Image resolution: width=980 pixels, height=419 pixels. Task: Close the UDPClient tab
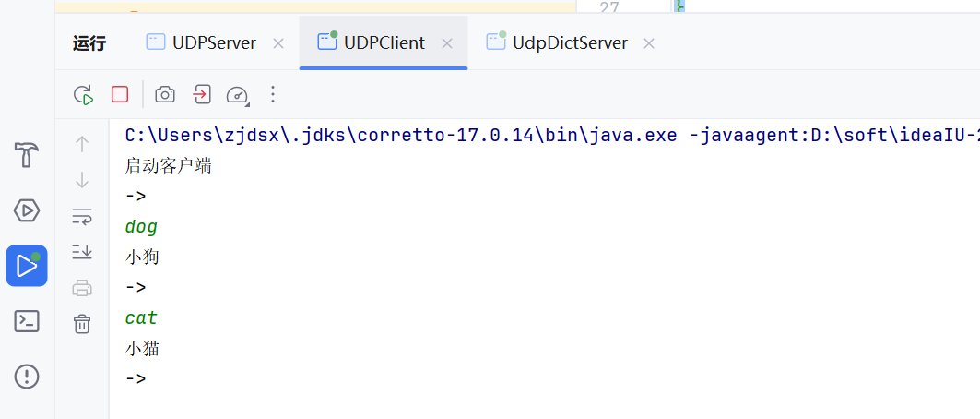pyautogui.click(x=447, y=43)
